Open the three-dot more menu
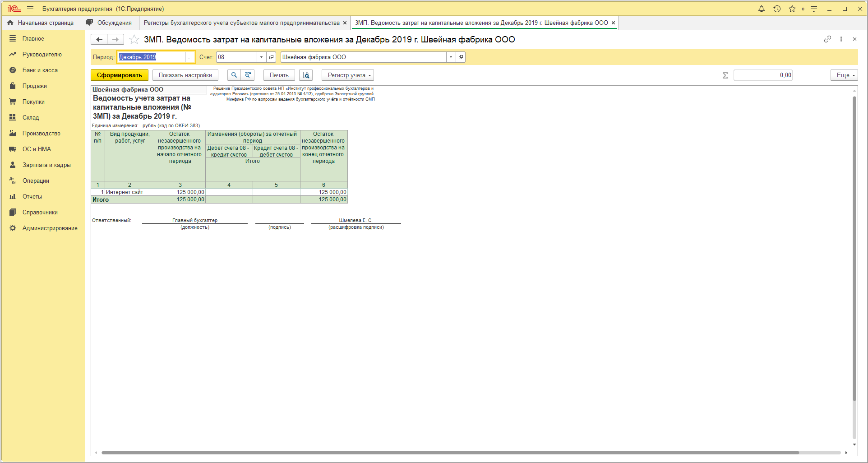 point(841,39)
